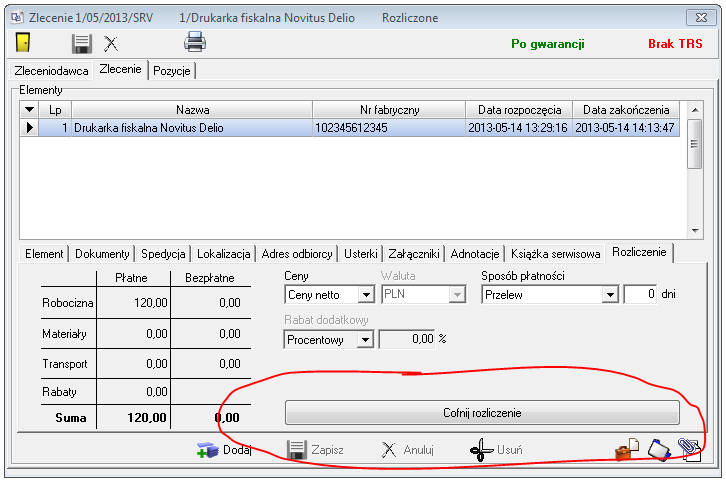This screenshot has width=726, height=483.
Task: Open the Dokumenty sub-tab
Action: tap(102, 254)
